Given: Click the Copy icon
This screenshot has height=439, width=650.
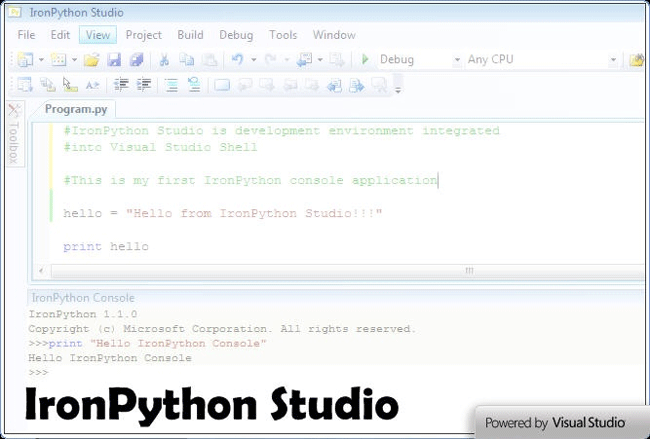Looking at the screenshot, I should (x=187, y=60).
